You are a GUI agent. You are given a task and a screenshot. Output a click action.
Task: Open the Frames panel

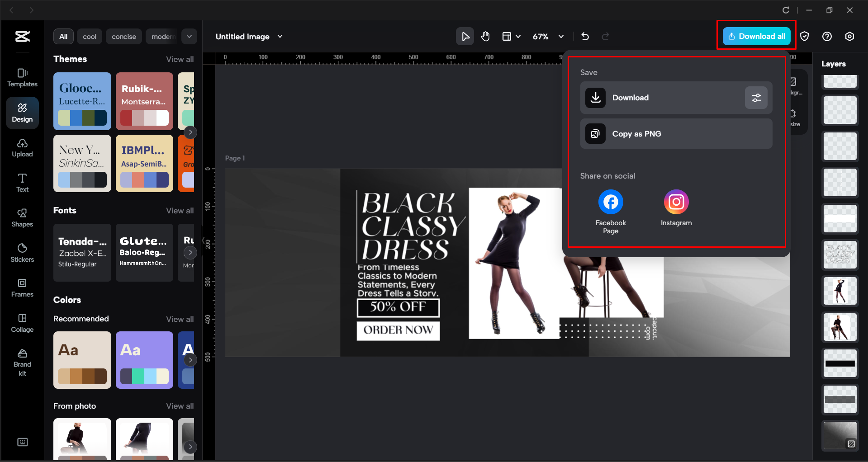pyautogui.click(x=22, y=288)
